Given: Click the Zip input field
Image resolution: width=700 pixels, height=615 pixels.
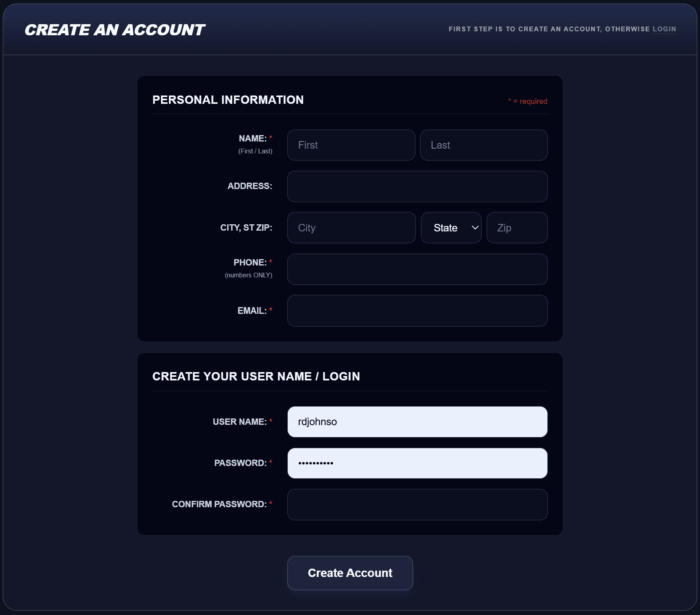Looking at the screenshot, I should coord(516,227).
